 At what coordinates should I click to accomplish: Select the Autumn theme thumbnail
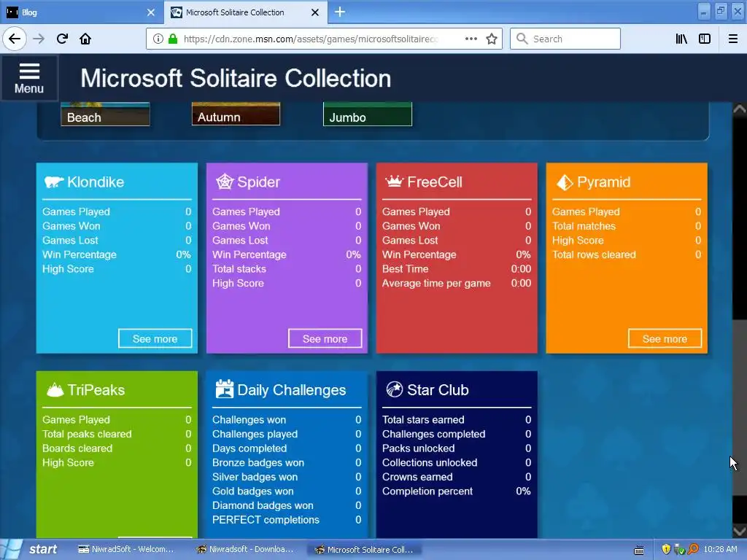[x=236, y=114]
